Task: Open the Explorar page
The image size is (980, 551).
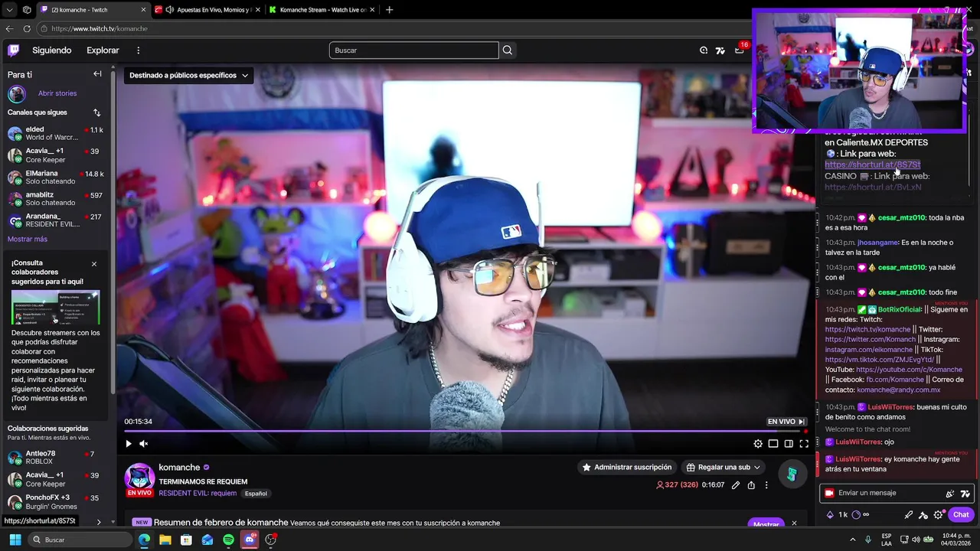Action: [x=103, y=51]
